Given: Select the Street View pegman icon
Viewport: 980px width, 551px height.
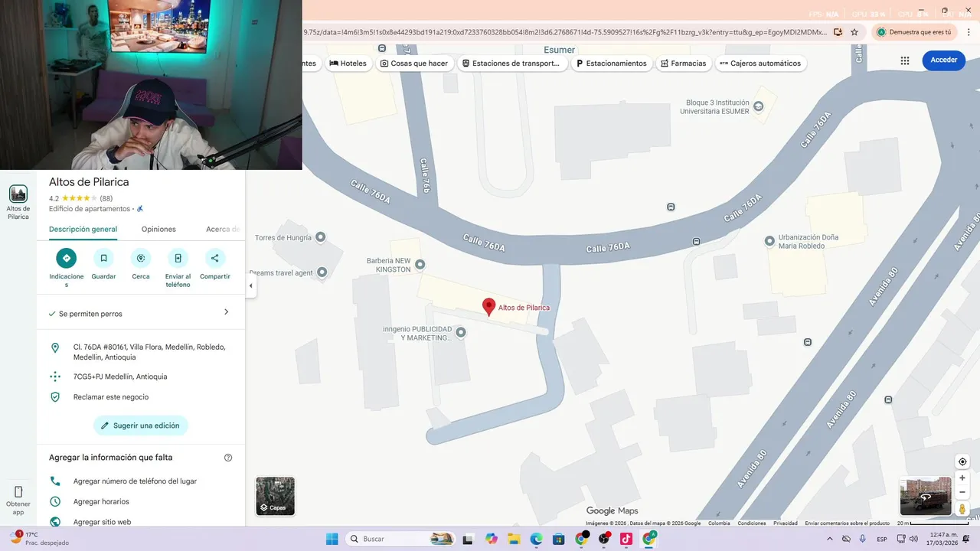Looking at the screenshot, I should pyautogui.click(x=962, y=509).
